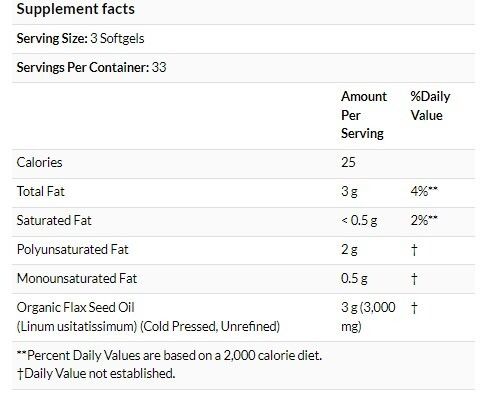Click the dagger symbol in Polyunsaturated Fat row
The image size is (495, 398).
[x=414, y=249]
